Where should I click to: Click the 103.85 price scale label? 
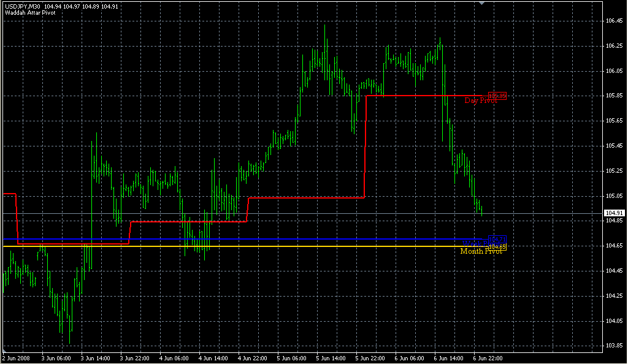coord(614,346)
